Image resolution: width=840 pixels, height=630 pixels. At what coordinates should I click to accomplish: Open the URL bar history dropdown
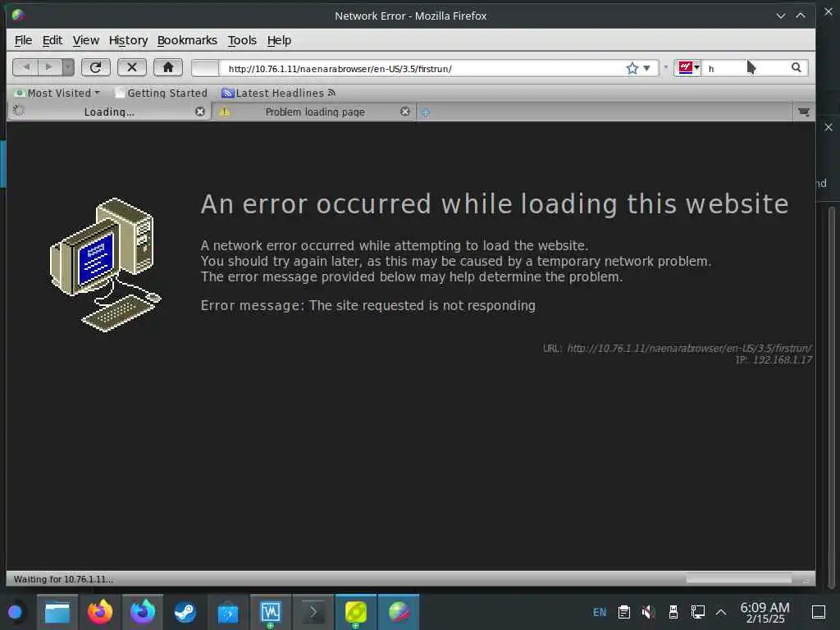click(646, 68)
